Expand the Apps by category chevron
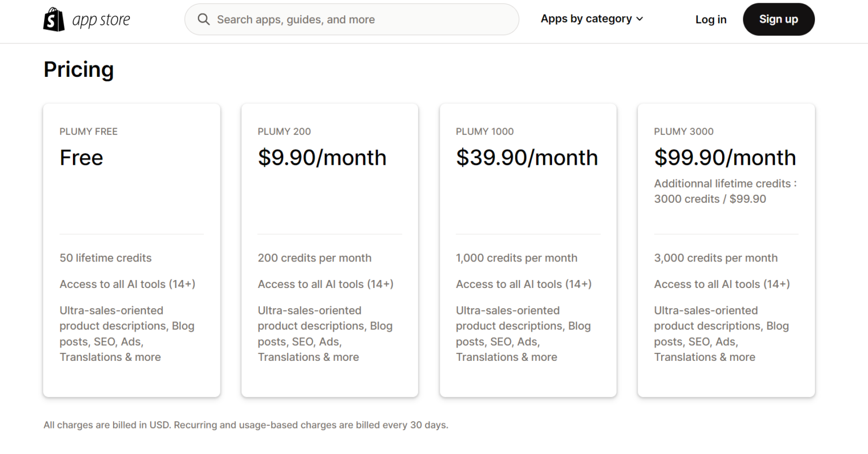Screen dimensions: 868x454 [x=640, y=19]
